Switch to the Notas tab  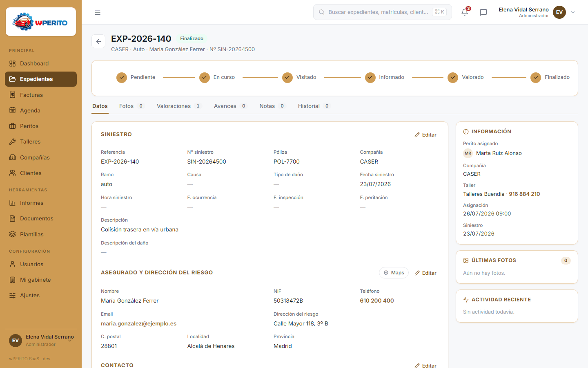tap(272, 106)
